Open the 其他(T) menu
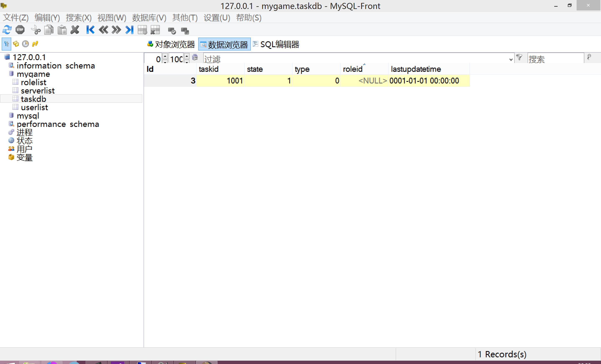Viewport: 601px width, 364px height. (185, 18)
